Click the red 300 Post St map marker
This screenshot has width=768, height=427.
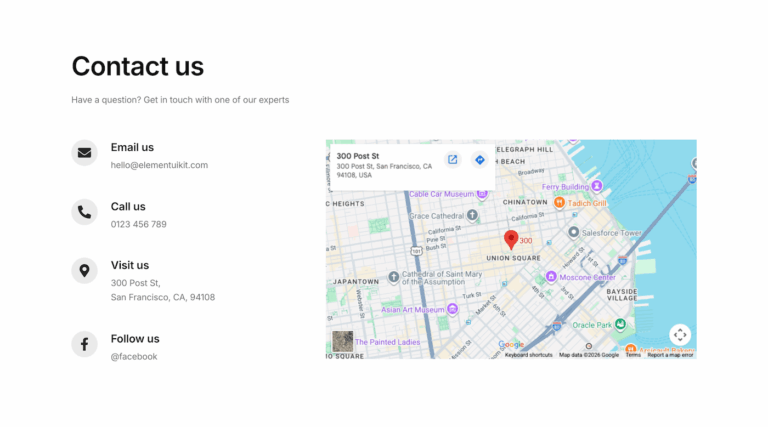tap(511, 240)
